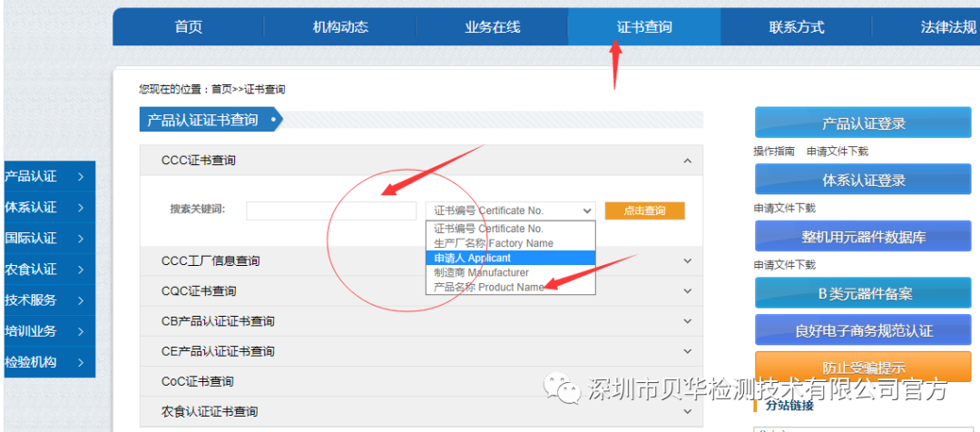980x432 pixels.
Task: Click the arrow beside 农食认证 in sidebar
Action: [82, 270]
